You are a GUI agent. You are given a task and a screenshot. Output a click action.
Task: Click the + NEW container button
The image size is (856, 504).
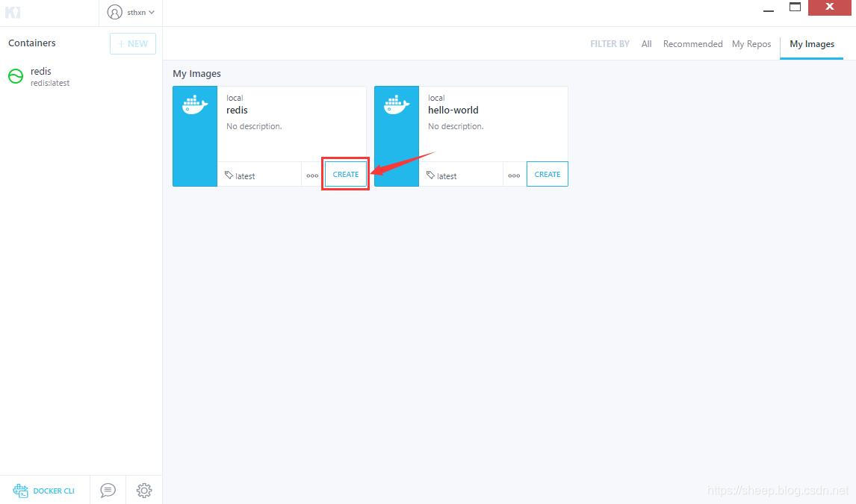133,43
